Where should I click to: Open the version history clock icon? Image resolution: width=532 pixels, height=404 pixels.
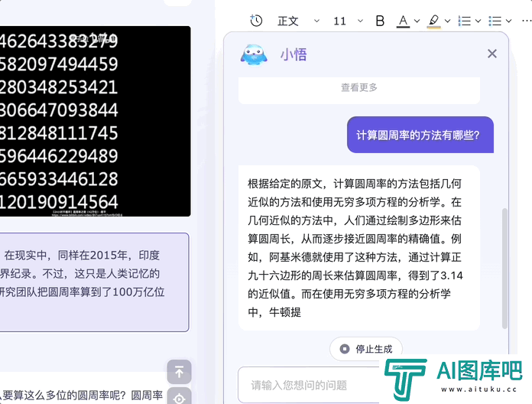tap(256, 21)
